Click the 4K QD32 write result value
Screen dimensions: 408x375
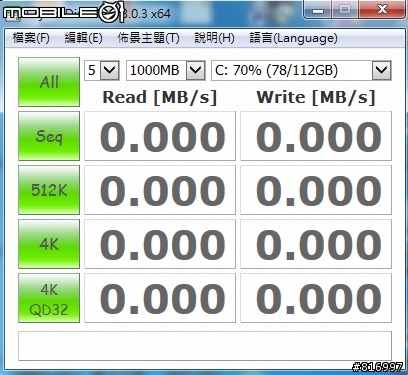coord(316,298)
